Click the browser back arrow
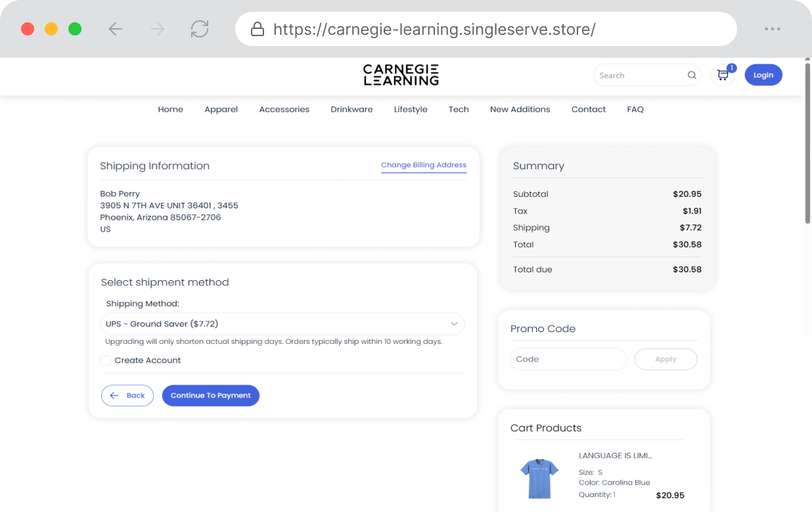The height and width of the screenshot is (512, 812). pyautogui.click(x=116, y=29)
